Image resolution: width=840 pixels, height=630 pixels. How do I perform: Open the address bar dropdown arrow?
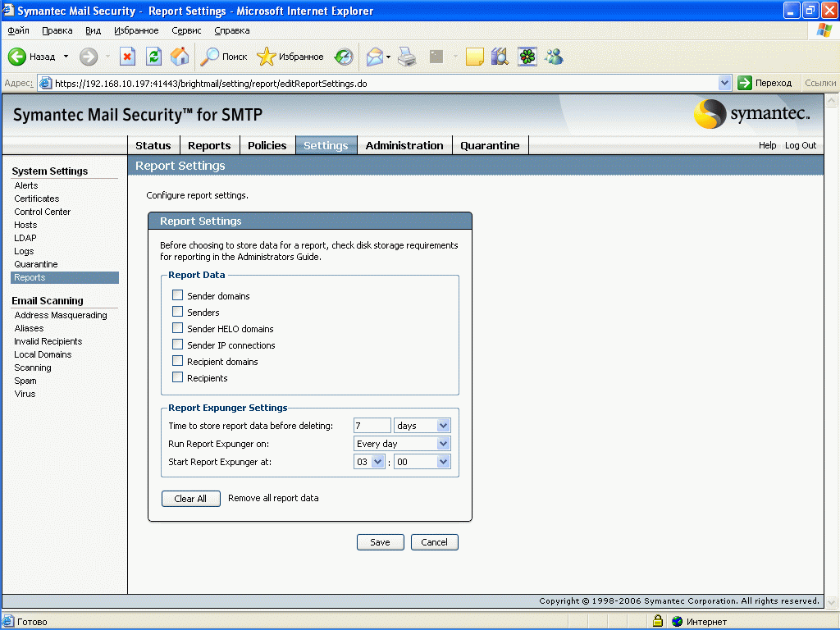click(724, 83)
